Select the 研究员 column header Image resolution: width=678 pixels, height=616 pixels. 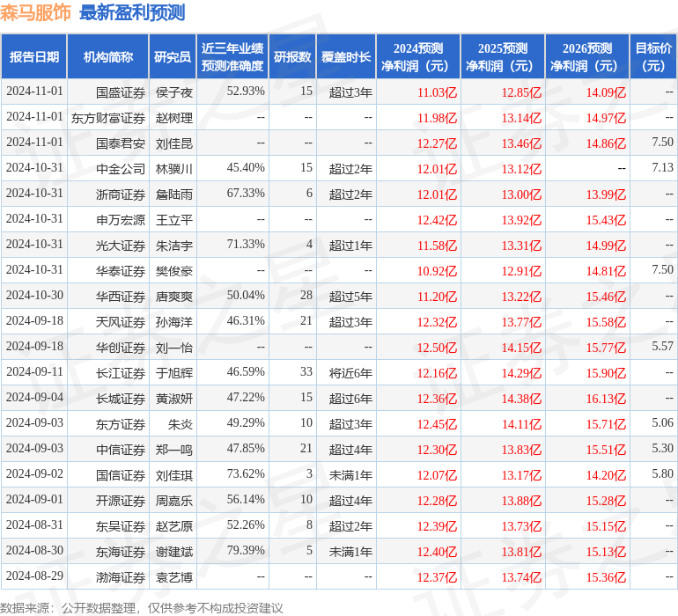click(173, 56)
